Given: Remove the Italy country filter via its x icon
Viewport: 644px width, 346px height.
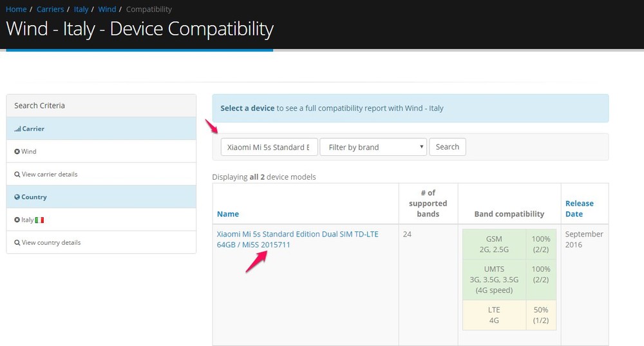Looking at the screenshot, I should point(17,220).
